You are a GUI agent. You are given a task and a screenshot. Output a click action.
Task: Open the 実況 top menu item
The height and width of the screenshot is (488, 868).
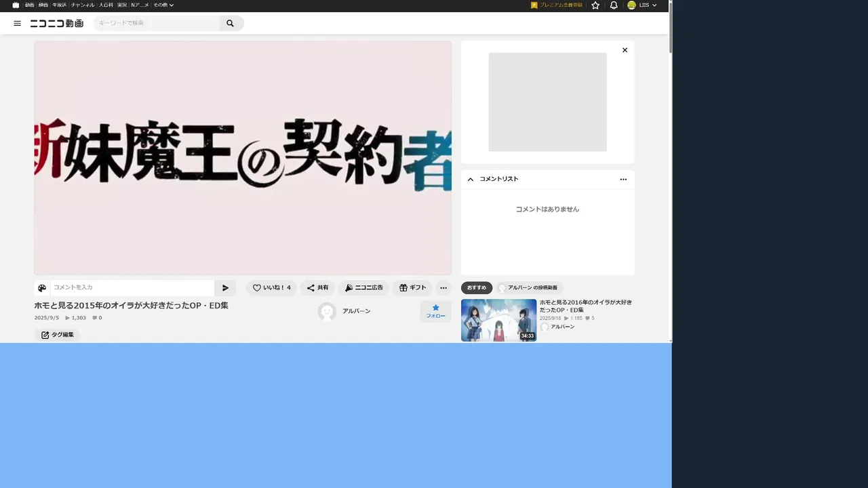pyautogui.click(x=122, y=5)
